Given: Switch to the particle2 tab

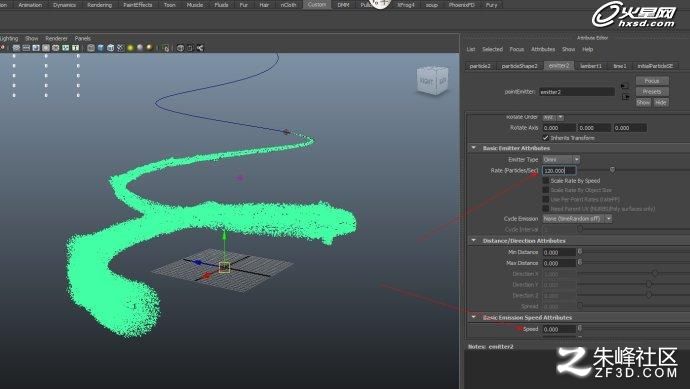Looking at the screenshot, I should 480,66.
